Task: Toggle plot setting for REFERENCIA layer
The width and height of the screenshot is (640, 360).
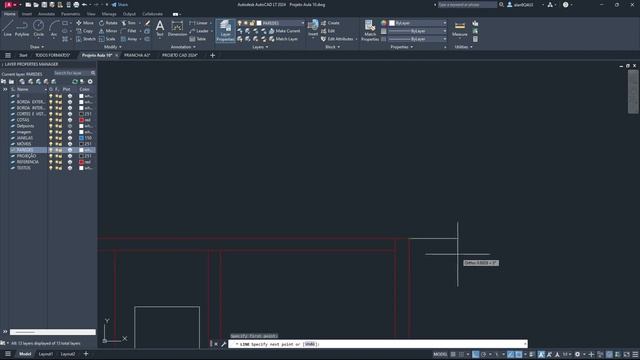Action: point(70,162)
